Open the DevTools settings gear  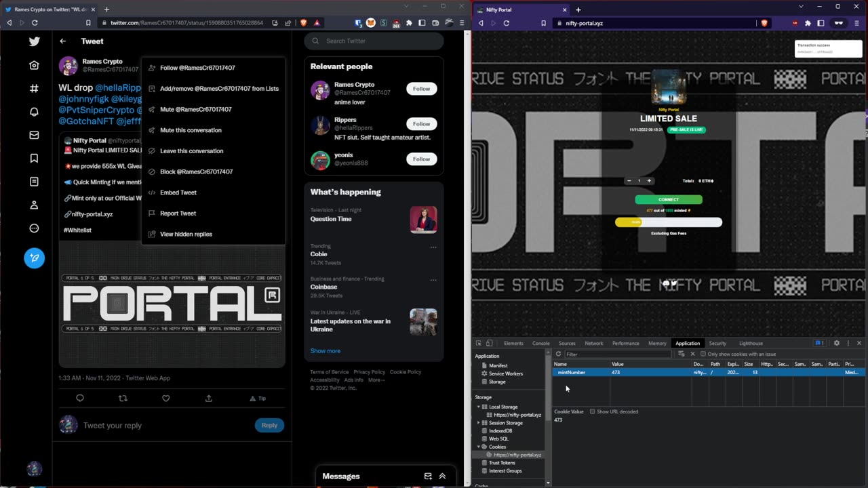coord(836,344)
